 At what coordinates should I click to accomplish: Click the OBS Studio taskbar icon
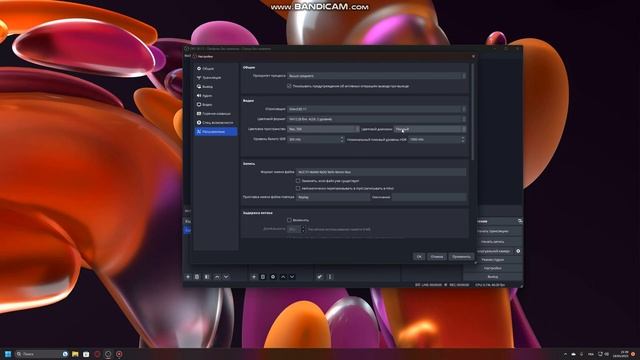tap(108, 354)
